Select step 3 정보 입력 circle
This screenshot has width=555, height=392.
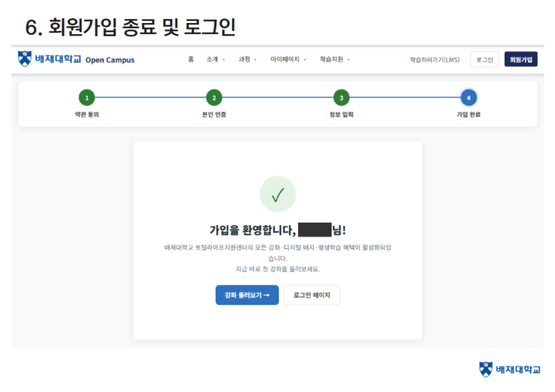tap(341, 98)
